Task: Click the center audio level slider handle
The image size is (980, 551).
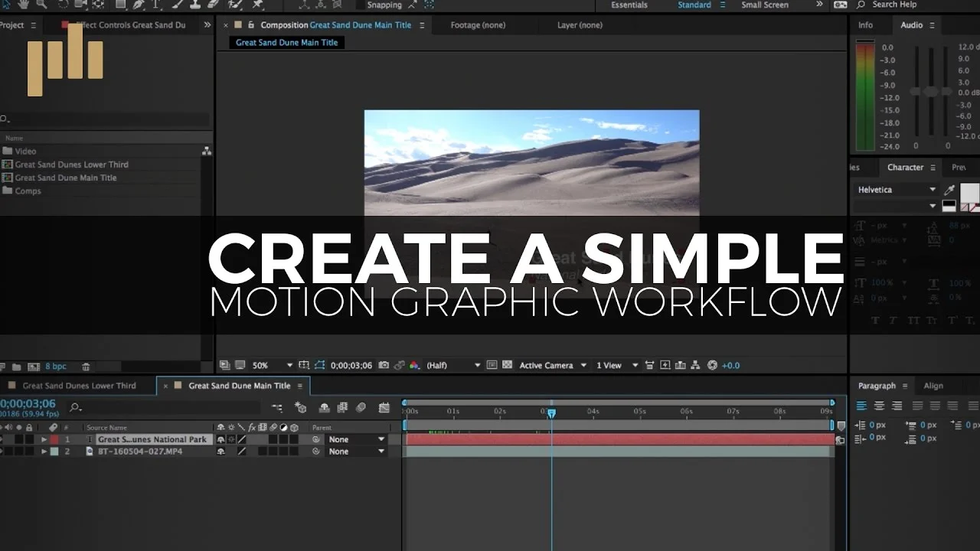Action: click(930, 91)
